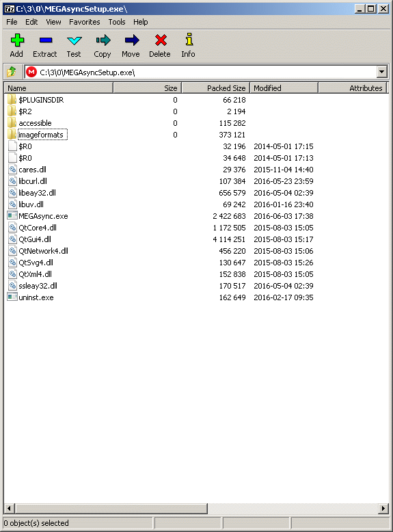Viewport: 393px width, 532px height.
Task: Sort by the Modified column header
Action: 284,88
